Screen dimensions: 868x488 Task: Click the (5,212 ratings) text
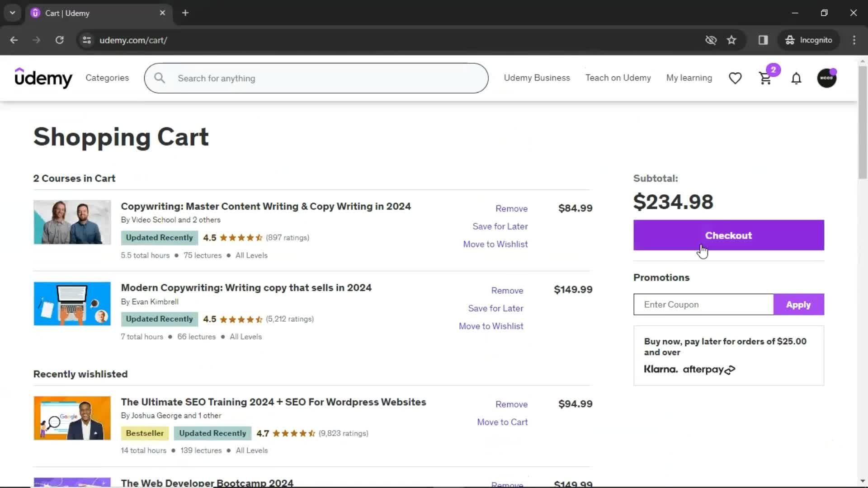click(x=290, y=319)
